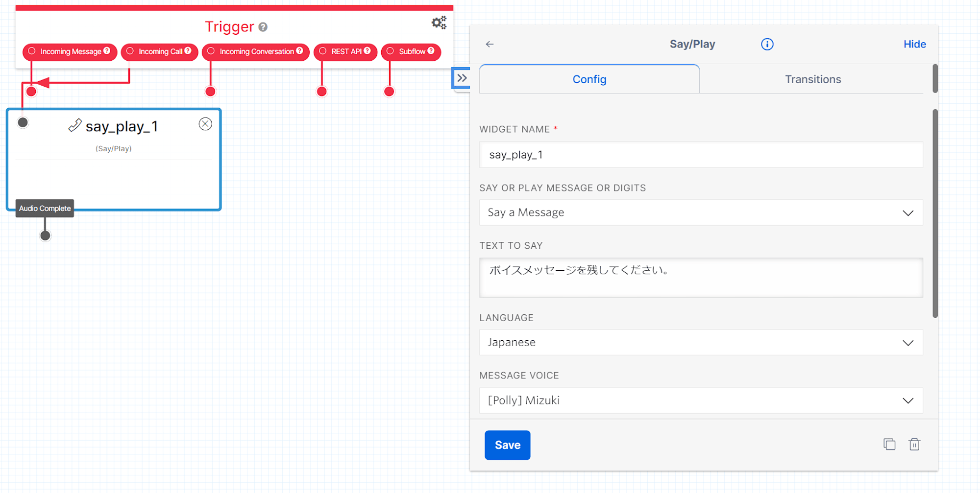The height and width of the screenshot is (493, 980).
Task: Select the Incoming Conversation trigger
Action: [x=255, y=51]
